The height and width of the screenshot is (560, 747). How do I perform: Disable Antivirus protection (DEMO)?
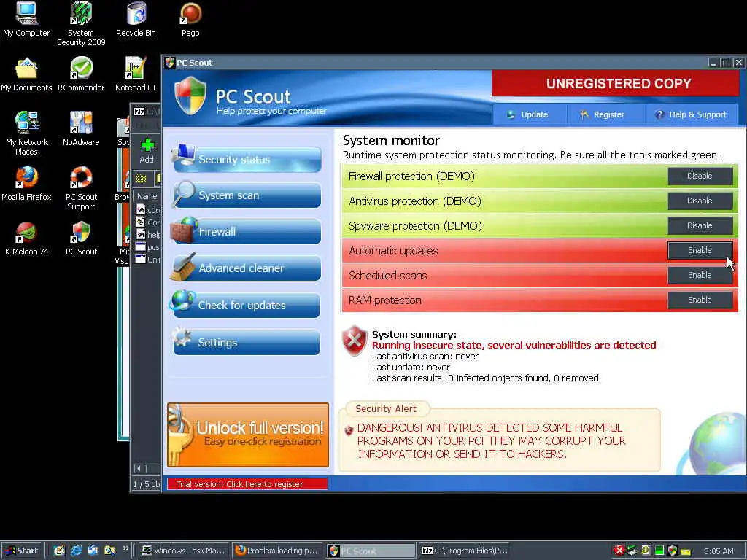700,201
